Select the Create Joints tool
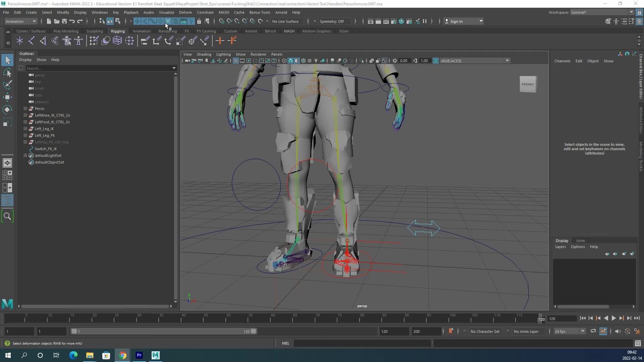Viewport: 644px width, 362px height. [x=19, y=41]
